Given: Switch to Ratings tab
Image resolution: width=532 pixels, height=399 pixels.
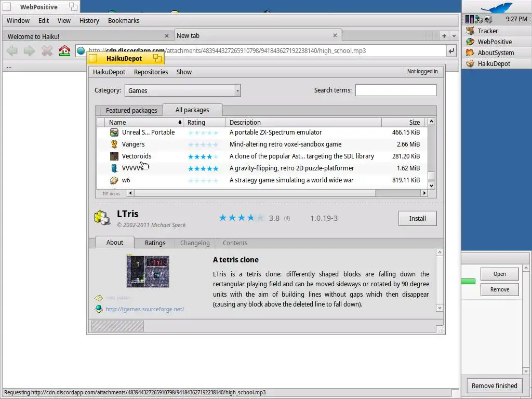Looking at the screenshot, I should (x=155, y=243).
